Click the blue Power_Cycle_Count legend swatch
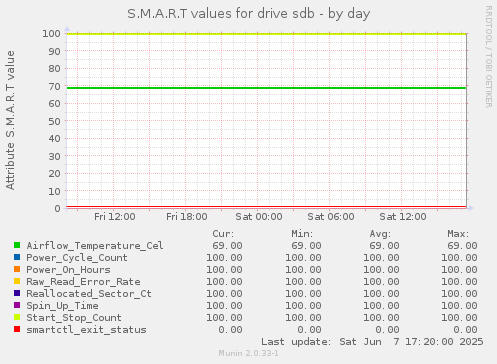 pyautogui.click(x=17, y=257)
